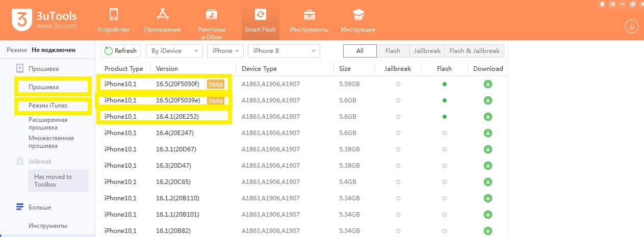Image resolution: width=644 pixels, height=237 pixels.
Task: Open the iPhone 8 model dropdown
Action: click(284, 50)
